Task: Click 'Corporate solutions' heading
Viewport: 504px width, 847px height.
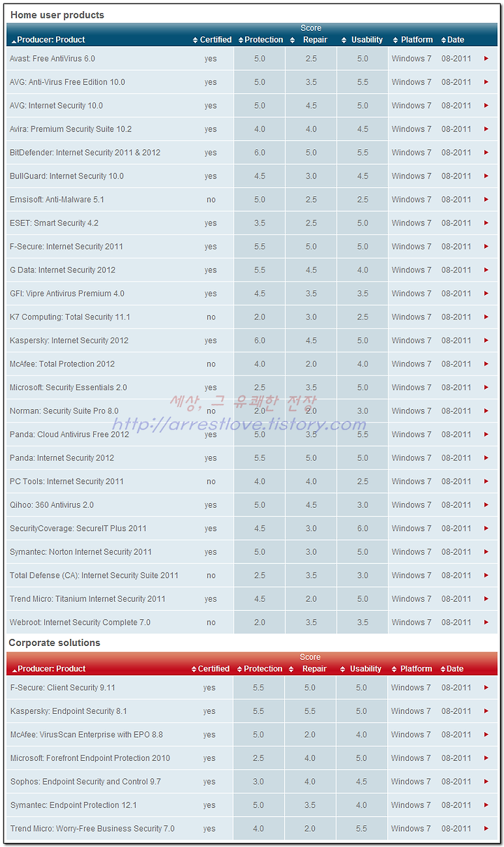Action: pos(55,642)
